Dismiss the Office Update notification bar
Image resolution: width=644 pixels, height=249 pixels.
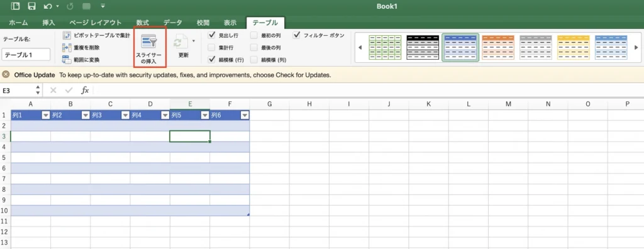[x=6, y=75]
